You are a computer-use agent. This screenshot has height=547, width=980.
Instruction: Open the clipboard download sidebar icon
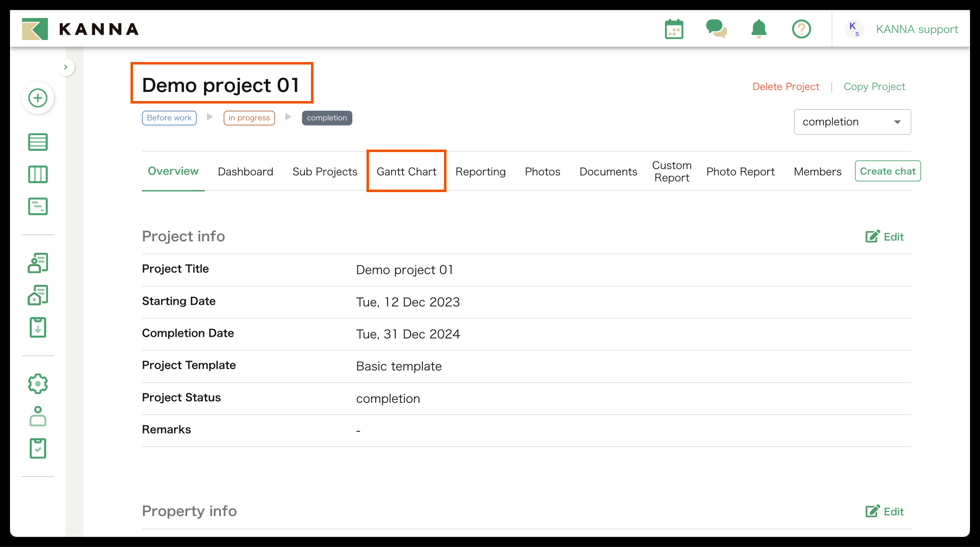38,327
